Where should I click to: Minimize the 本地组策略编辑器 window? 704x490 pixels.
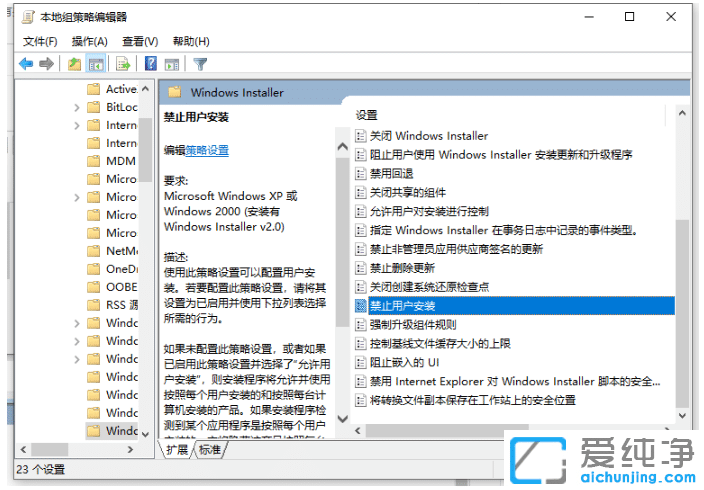pyautogui.click(x=589, y=17)
